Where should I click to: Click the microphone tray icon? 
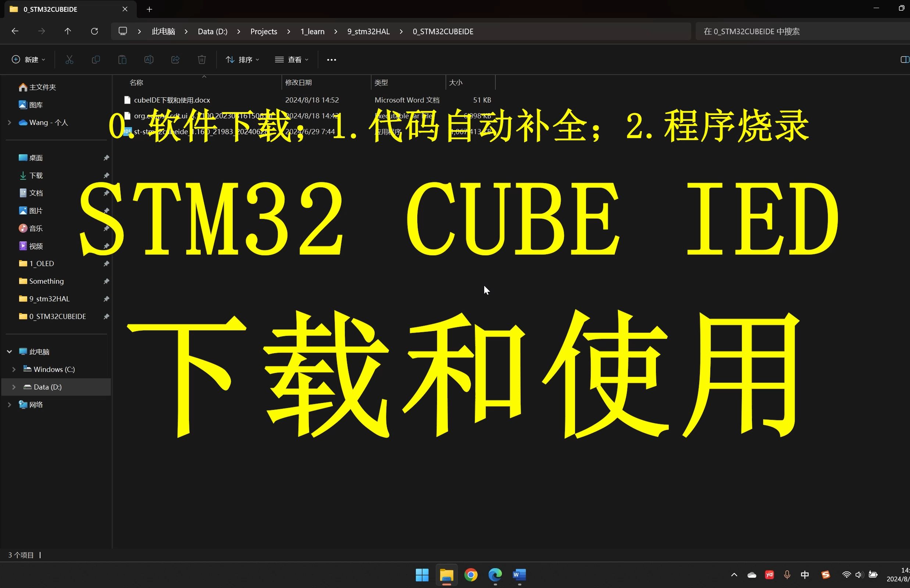tap(787, 575)
